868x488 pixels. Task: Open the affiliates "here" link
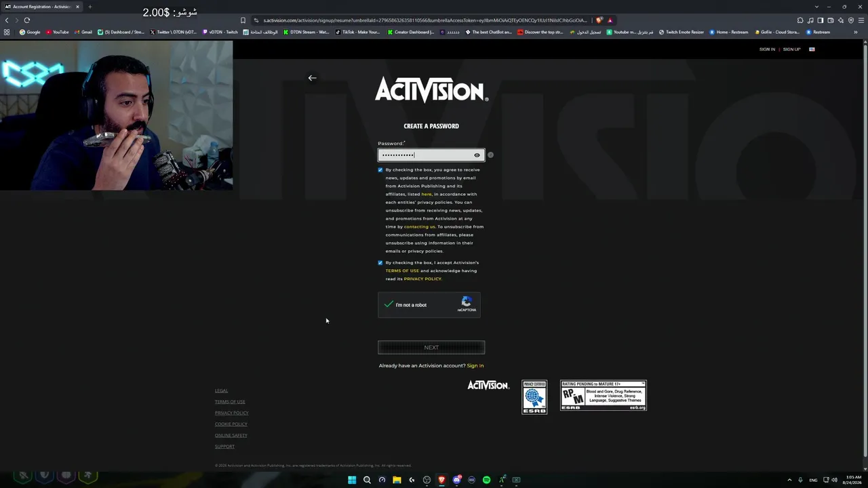tap(426, 195)
